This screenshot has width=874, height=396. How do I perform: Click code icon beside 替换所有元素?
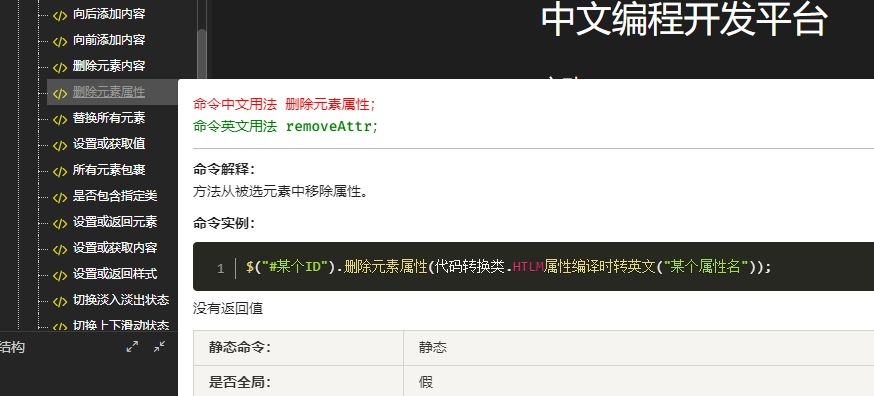coord(60,119)
